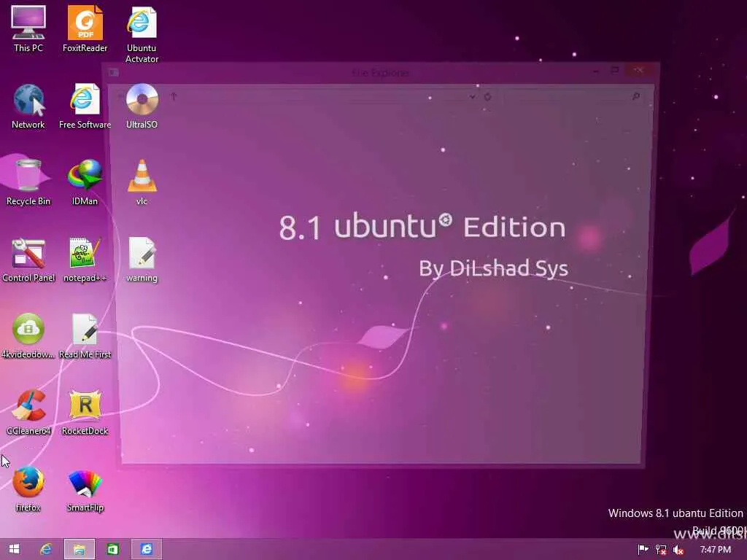This screenshot has width=747, height=560.
Task: Click the muted volume tray icon
Action: (x=678, y=550)
